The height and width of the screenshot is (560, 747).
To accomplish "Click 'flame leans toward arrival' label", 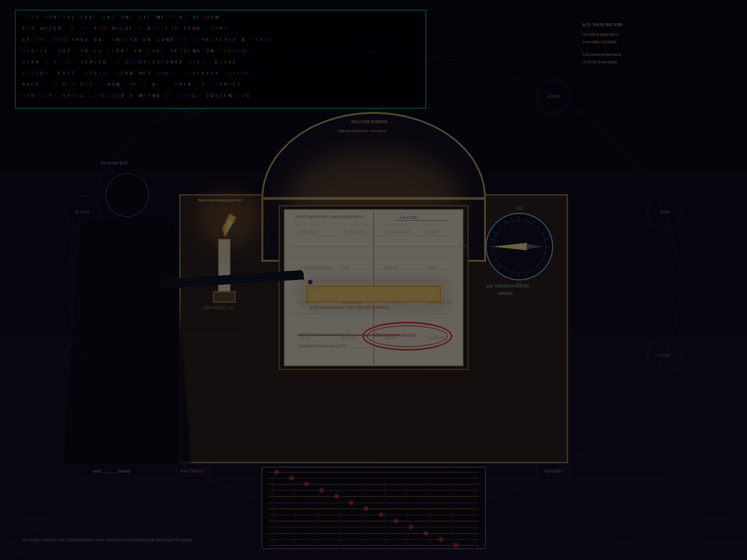I will tap(220, 200).
